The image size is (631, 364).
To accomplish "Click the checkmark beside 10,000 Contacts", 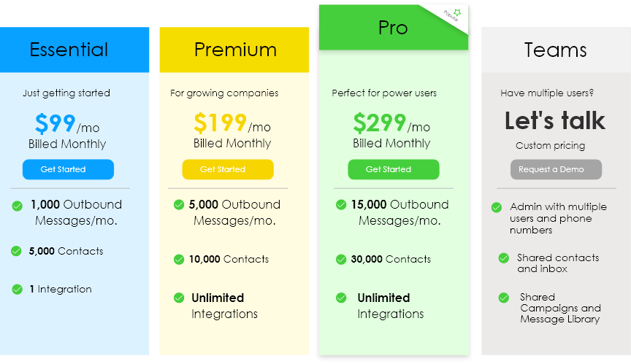I will click(x=179, y=260).
